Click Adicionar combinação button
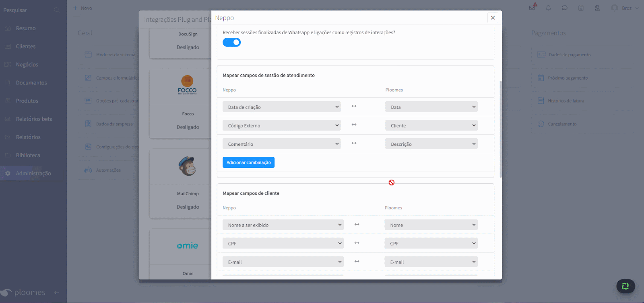The height and width of the screenshot is (303, 644). [x=248, y=162]
